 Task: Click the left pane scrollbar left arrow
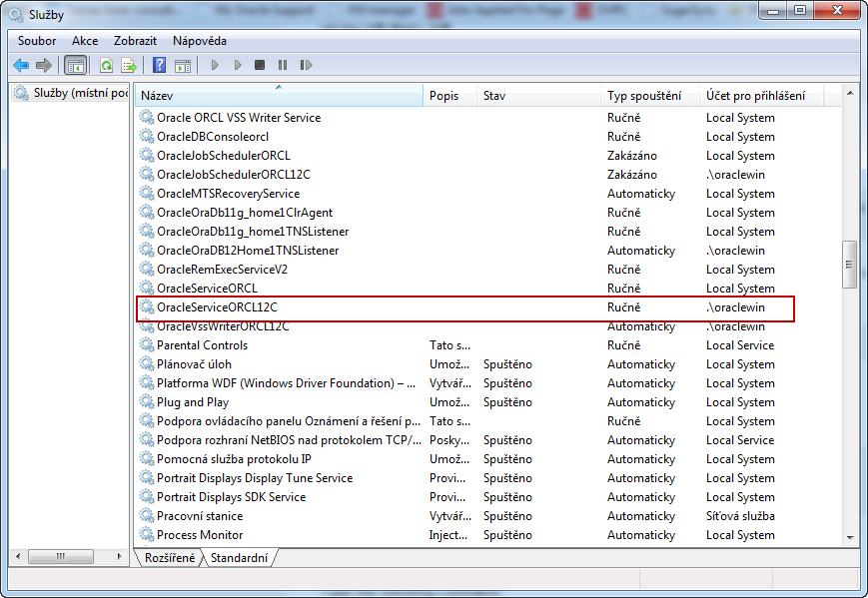[x=18, y=556]
